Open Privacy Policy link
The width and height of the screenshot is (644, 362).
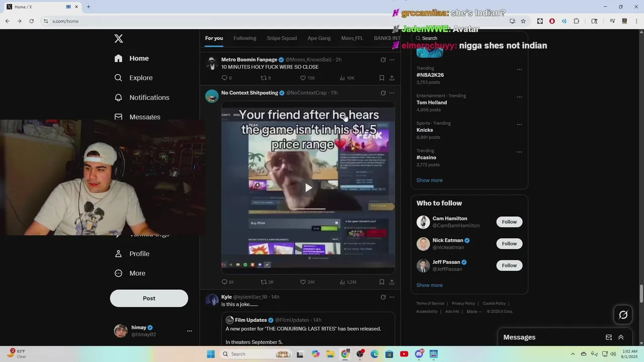(463, 304)
